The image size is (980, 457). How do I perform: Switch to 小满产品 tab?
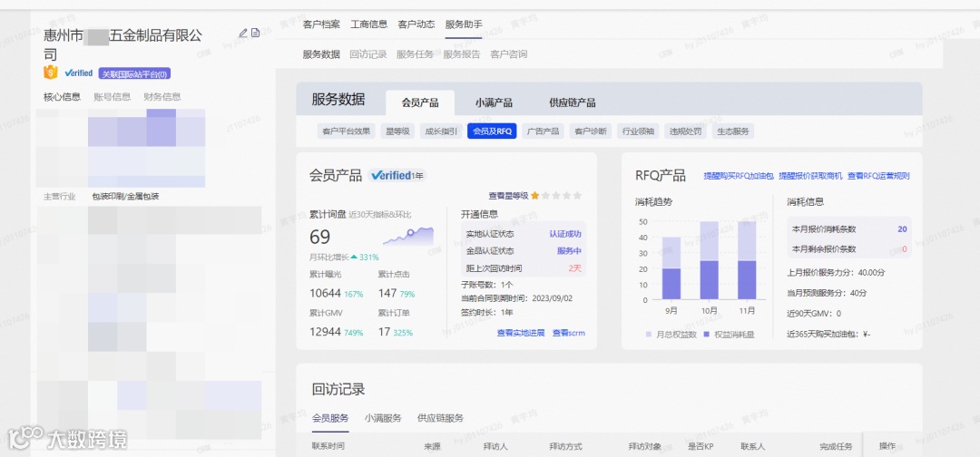494,103
